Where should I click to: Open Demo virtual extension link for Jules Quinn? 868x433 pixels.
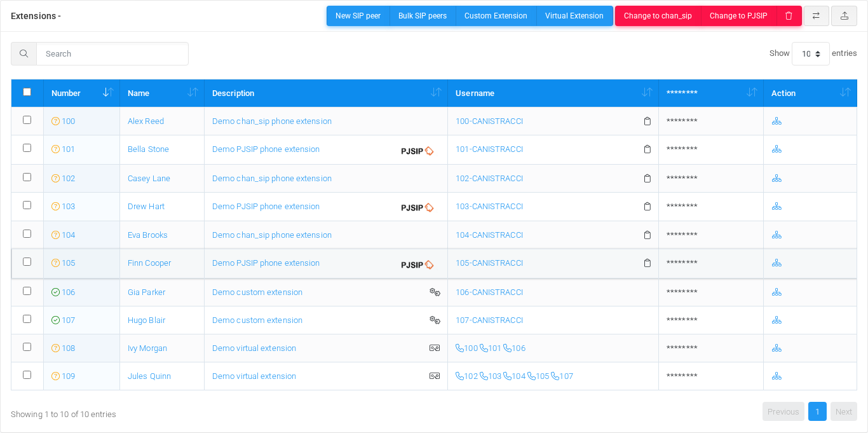[x=254, y=376]
